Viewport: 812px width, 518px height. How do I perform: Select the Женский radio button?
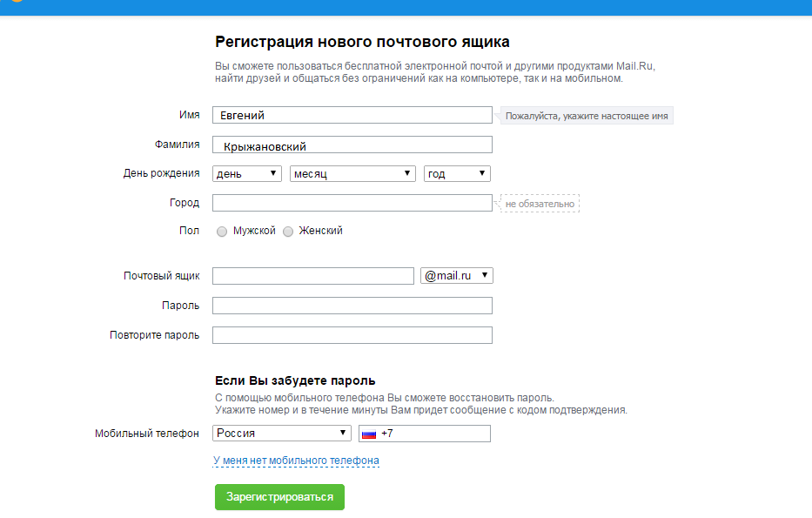pos(288,232)
